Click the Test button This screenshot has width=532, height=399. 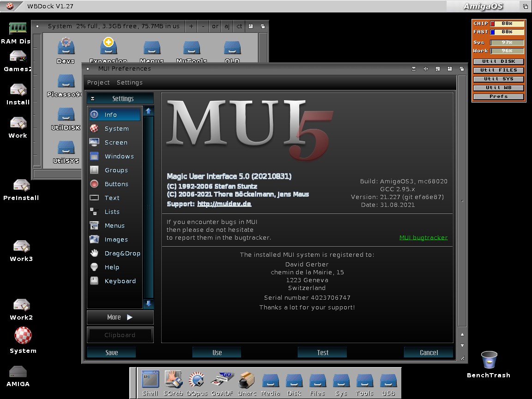click(x=323, y=352)
